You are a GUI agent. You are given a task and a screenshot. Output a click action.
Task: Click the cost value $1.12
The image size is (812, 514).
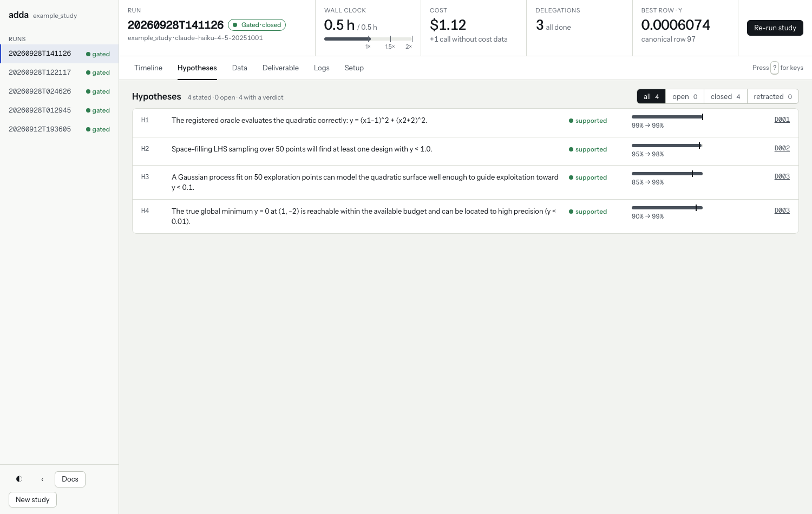pyautogui.click(x=448, y=25)
